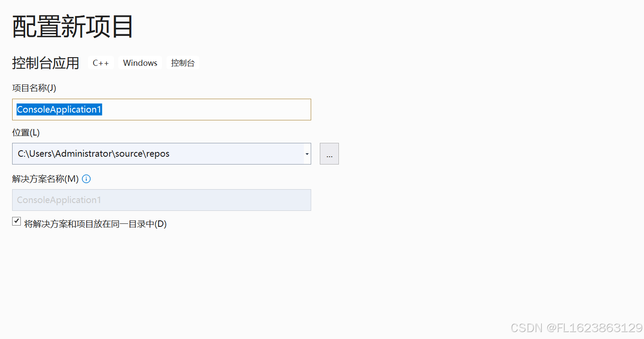The height and width of the screenshot is (339, 644).
Task: Click the 将解决方案和项目放在同一目录中(D) label text
Action: pos(95,224)
